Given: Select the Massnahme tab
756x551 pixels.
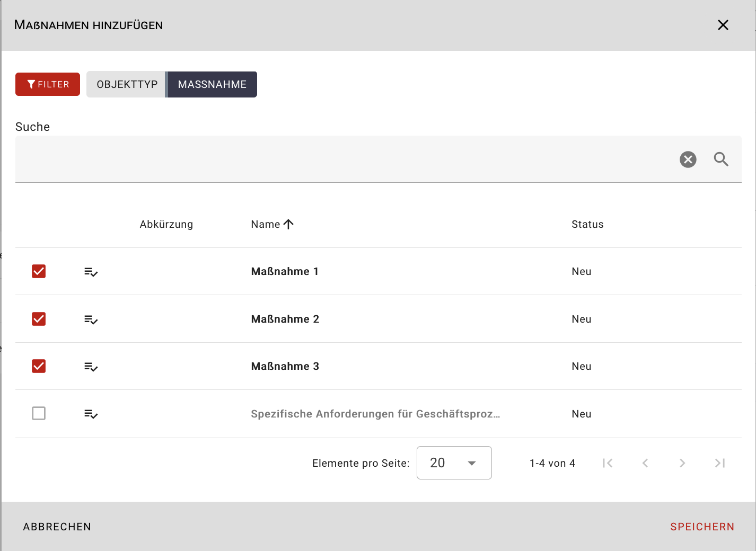Looking at the screenshot, I should (212, 84).
